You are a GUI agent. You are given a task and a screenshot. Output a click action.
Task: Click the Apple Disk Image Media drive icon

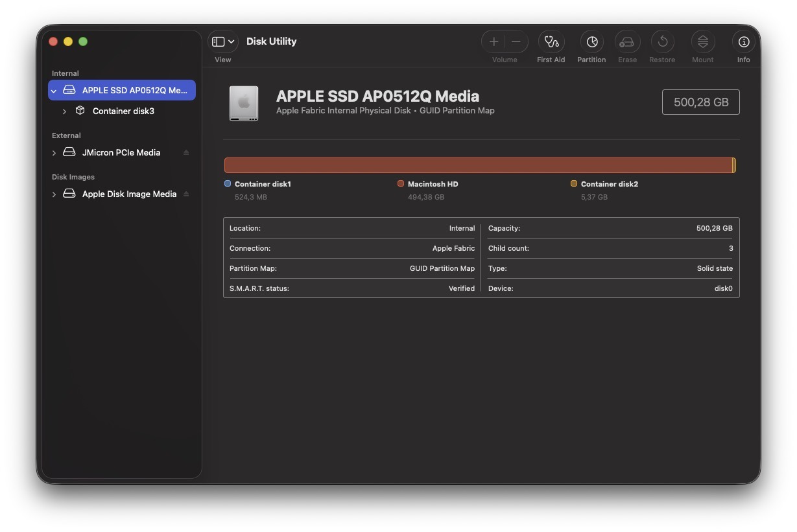69,194
